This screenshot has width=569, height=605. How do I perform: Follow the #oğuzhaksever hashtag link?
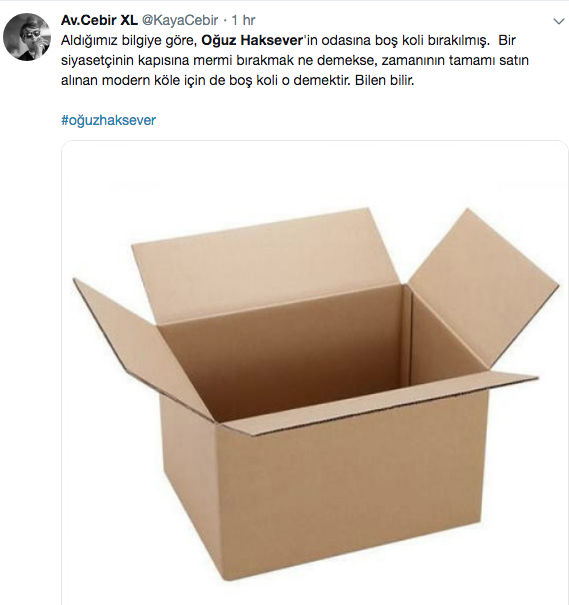(108, 120)
